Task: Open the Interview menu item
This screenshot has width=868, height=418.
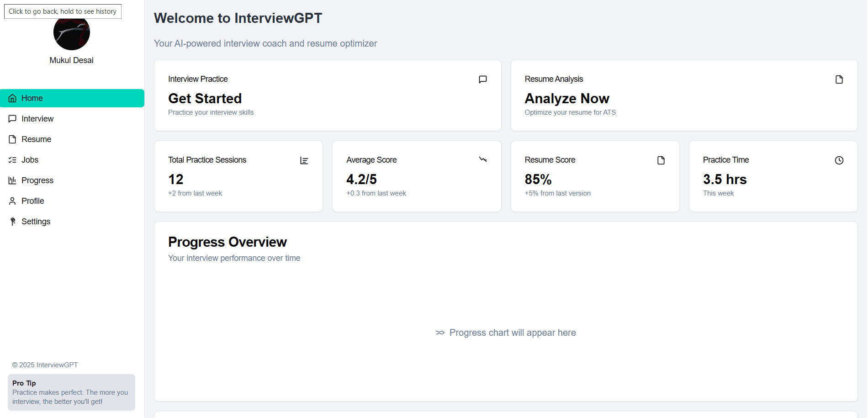Action: click(72, 119)
